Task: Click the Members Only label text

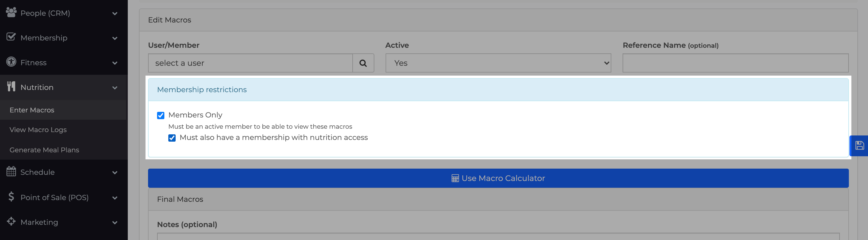Action: point(195,115)
